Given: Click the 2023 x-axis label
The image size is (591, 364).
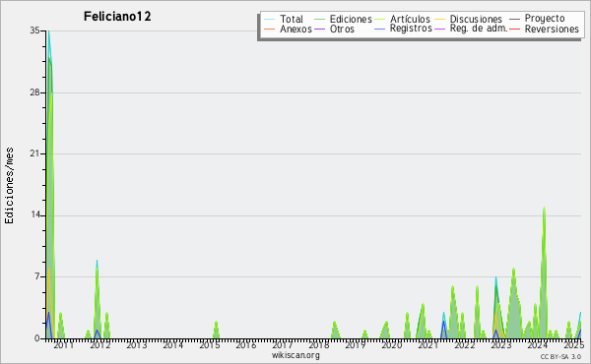Looking at the screenshot, I should click(x=501, y=344).
